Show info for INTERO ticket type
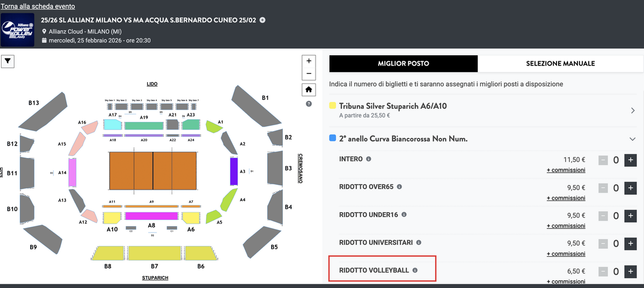This screenshot has width=644, height=288. (x=368, y=159)
